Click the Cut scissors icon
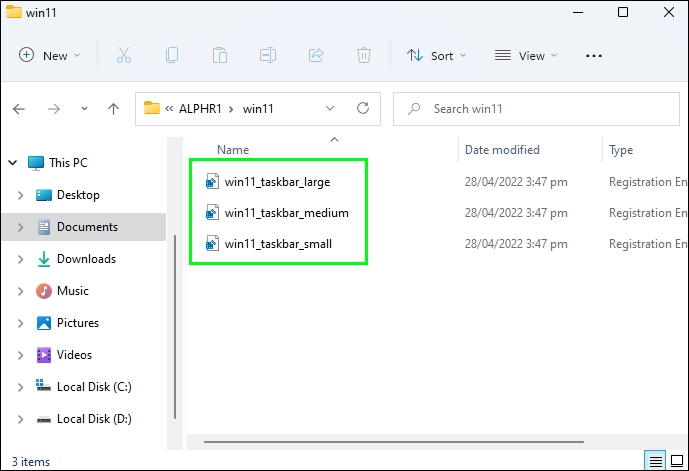The image size is (689, 471). point(124,56)
